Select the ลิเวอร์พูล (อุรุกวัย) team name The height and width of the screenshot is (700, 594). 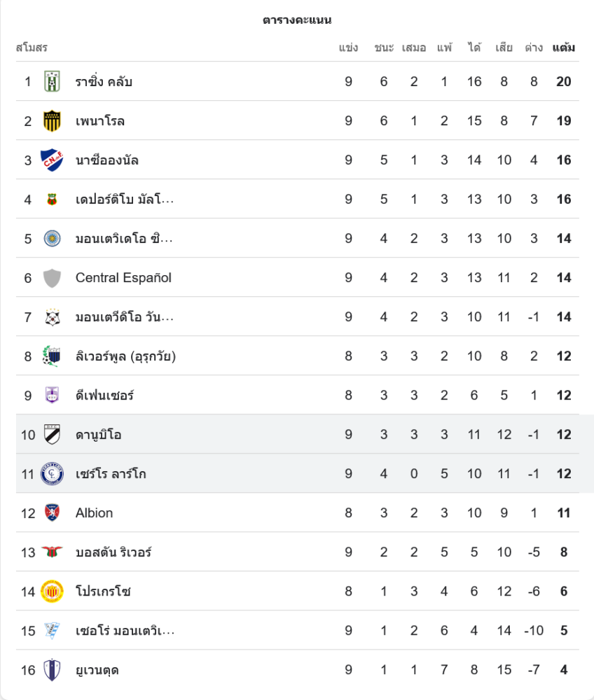tap(125, 356)
